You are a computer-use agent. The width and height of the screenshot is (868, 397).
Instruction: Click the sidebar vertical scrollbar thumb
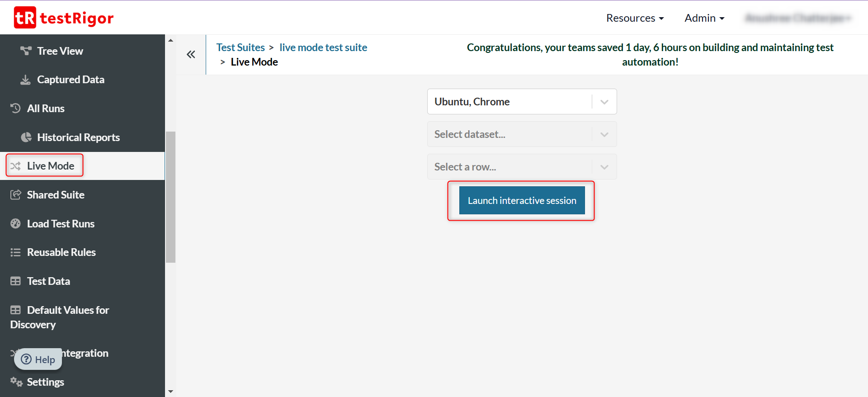(170, 197)
